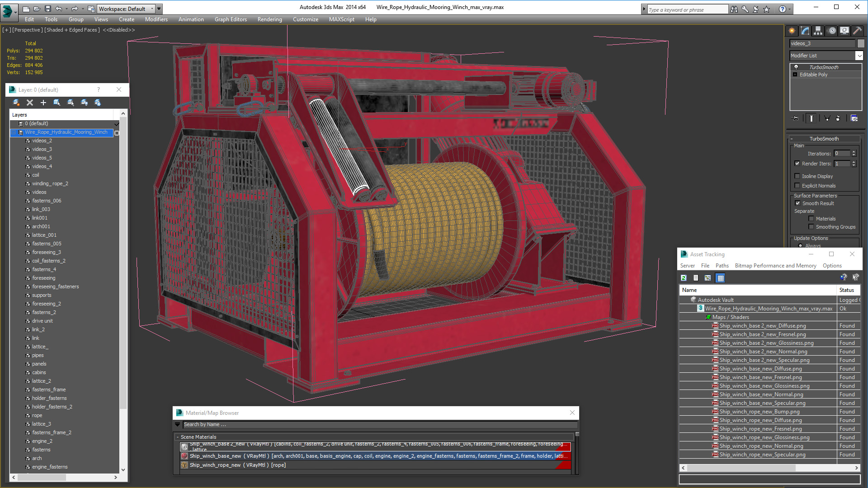This screenshot has height=488, width=868.
Task: Click the videos_3 object color swatch
Action: coord(861,43)
